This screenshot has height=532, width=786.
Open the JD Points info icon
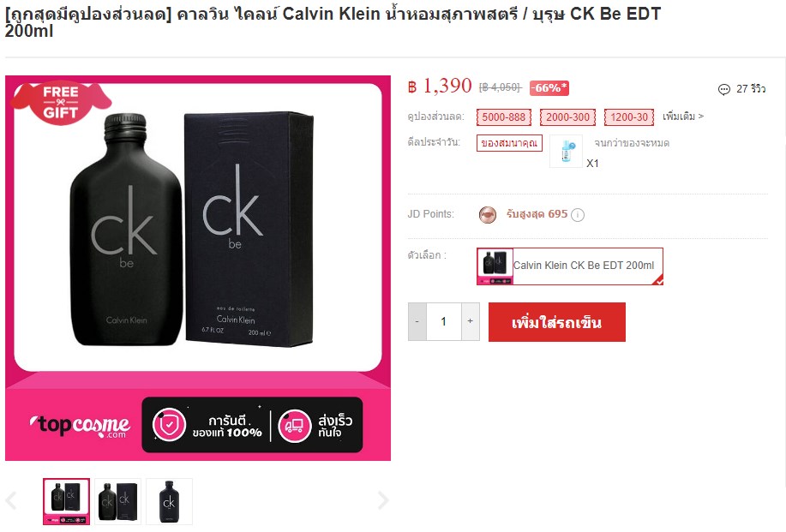pos(578,215)
